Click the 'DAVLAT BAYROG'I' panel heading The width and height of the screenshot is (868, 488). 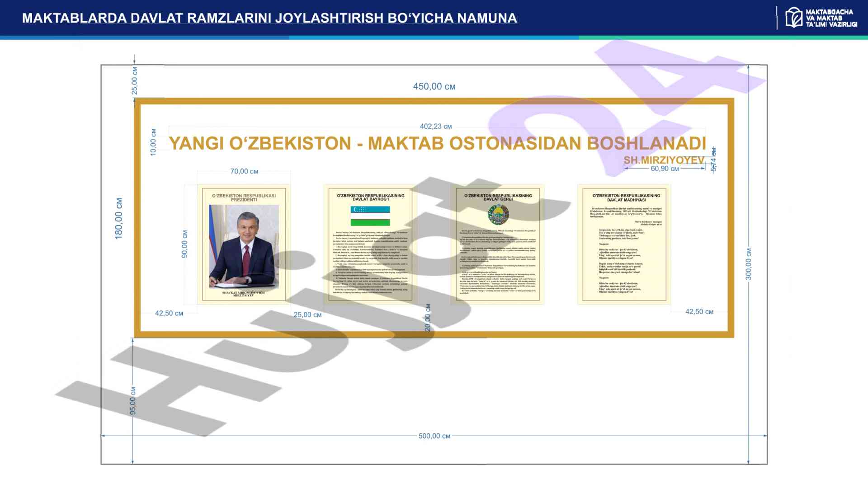371,197
